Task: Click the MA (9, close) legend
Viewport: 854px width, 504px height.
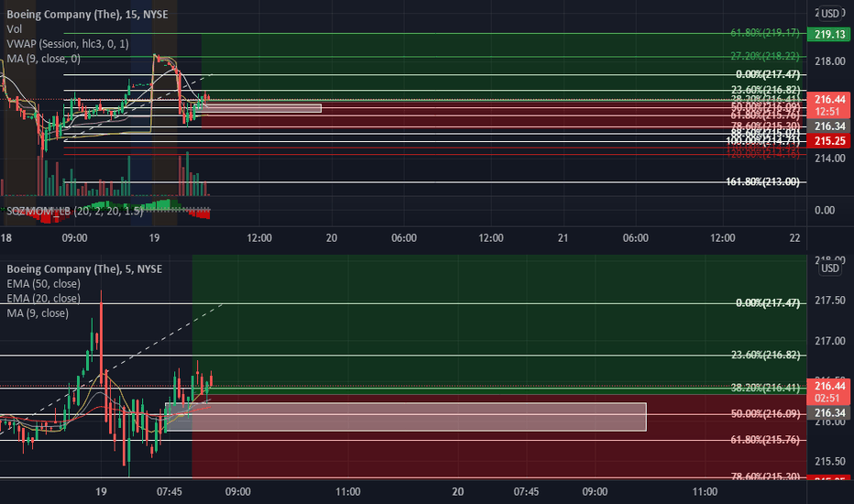Action: coord(38,312)
